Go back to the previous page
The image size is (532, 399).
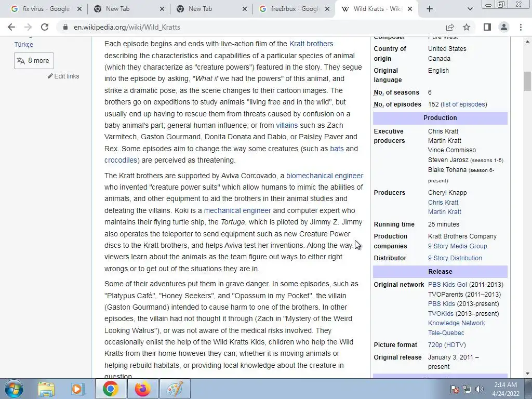(11, 27)
